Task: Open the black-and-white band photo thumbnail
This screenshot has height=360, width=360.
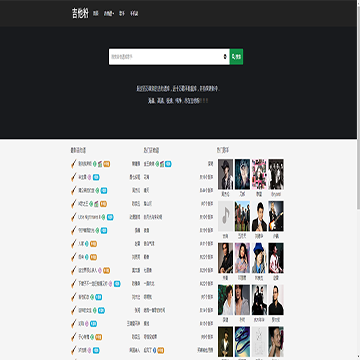Action: (276, 174)
